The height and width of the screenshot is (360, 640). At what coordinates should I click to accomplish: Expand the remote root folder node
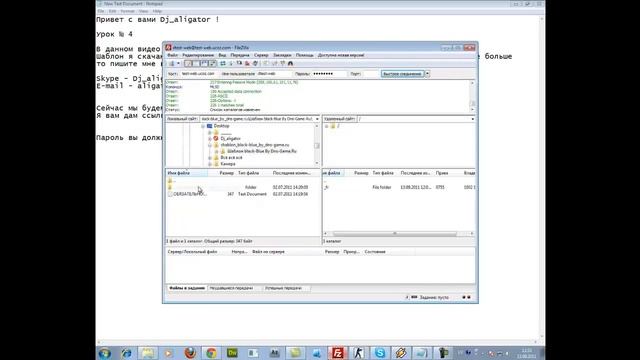pos(327,126)
